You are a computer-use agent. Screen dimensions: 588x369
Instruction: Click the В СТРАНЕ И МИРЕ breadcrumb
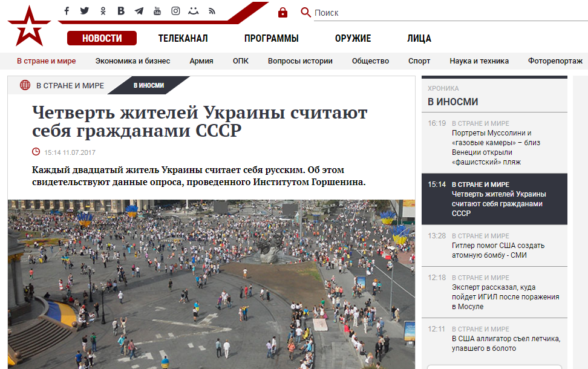point(70,85)
